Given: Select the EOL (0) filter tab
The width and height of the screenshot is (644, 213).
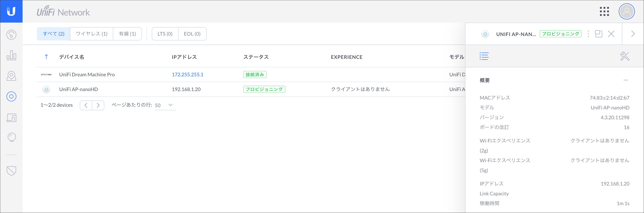Looking at the screenshot, I should (x=192, y=34).
